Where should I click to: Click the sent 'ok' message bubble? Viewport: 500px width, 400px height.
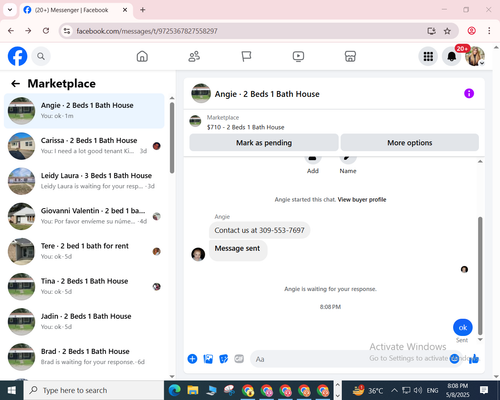tap(463, 327)
